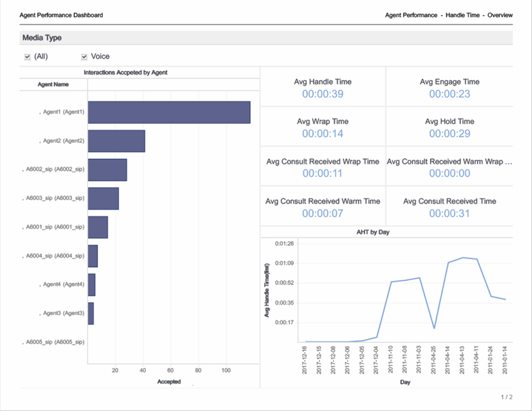Click the Avg Hold Time value 00:00:29
This screenshot has height=411, width=532.
tap(449, 134)
